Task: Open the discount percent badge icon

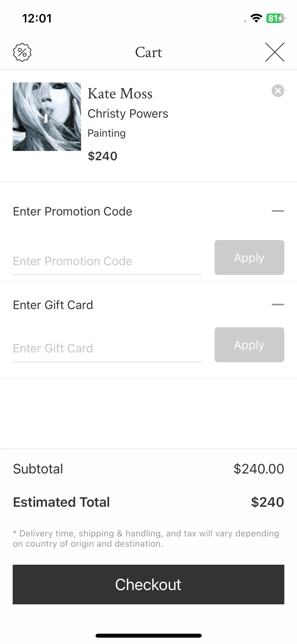Action: click(22, 52)
